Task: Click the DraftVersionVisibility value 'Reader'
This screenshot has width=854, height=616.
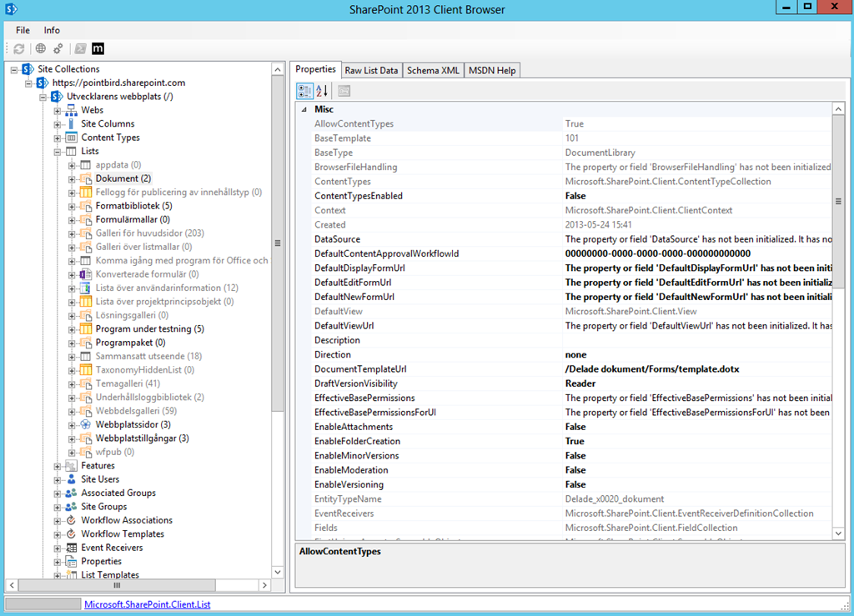Action: click(580, 383)
